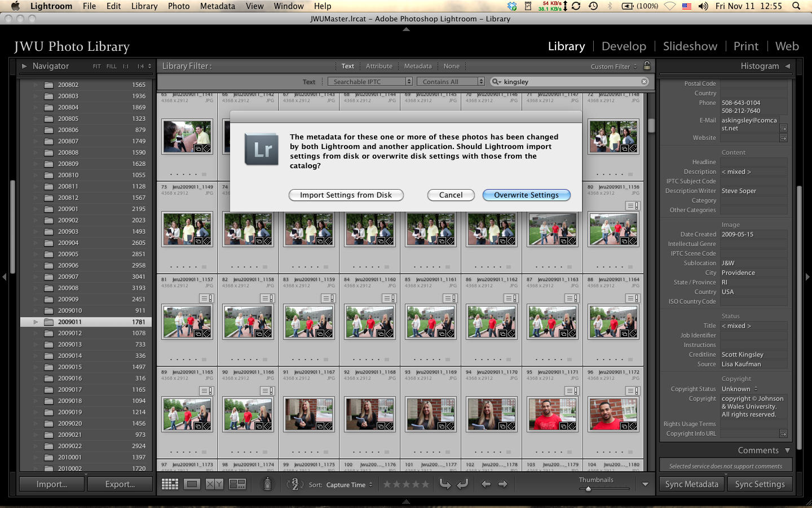Click the Bluetooth menu bar icon

tap(610, 6)
